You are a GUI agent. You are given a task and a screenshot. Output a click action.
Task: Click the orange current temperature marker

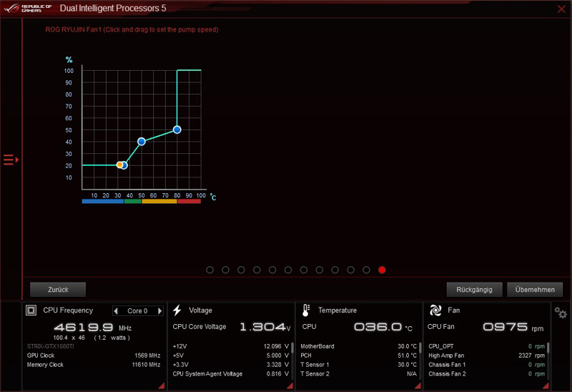119,165
